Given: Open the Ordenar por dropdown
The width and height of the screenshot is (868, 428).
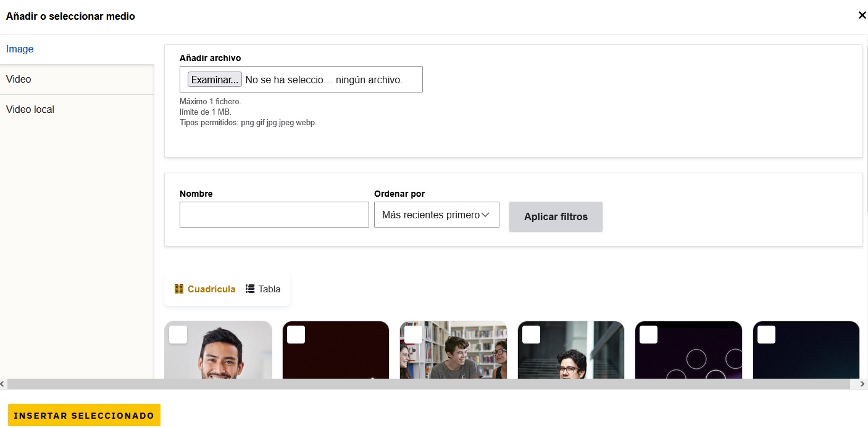Looking at the screenshot, I should tap(436, 215).
